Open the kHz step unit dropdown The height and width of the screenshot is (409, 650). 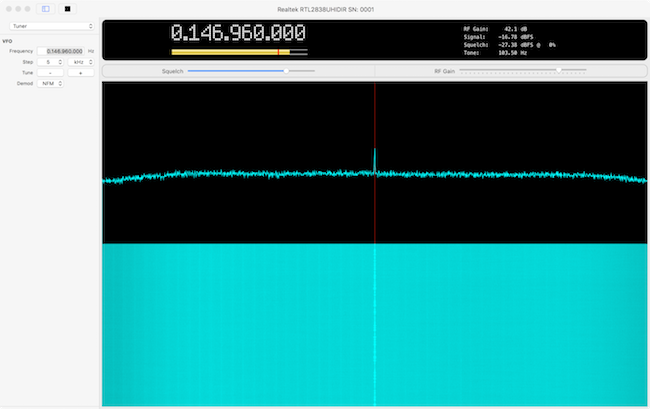click(x=81, y=62)
